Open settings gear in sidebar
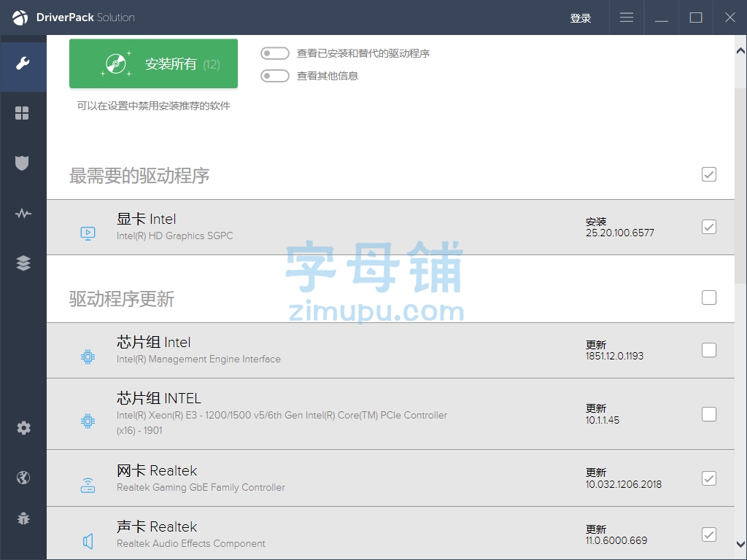 pyautogui.click(x=23, y=427)
